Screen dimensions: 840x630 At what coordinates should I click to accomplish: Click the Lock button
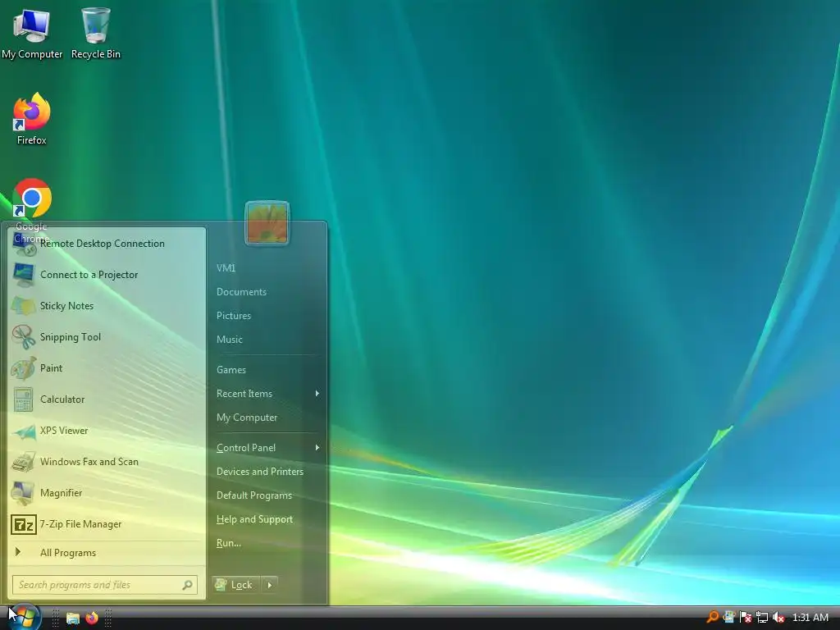[235, 584]
